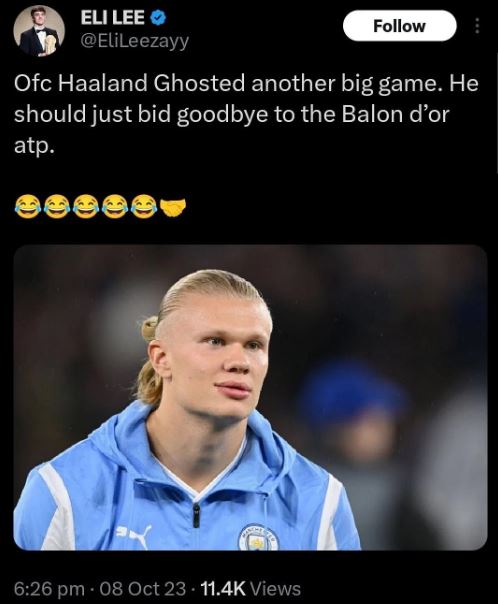Click the word atp. in tweet
Image resolution: width=498 pixels, height=604 pixels.
(x=33, y=147)
